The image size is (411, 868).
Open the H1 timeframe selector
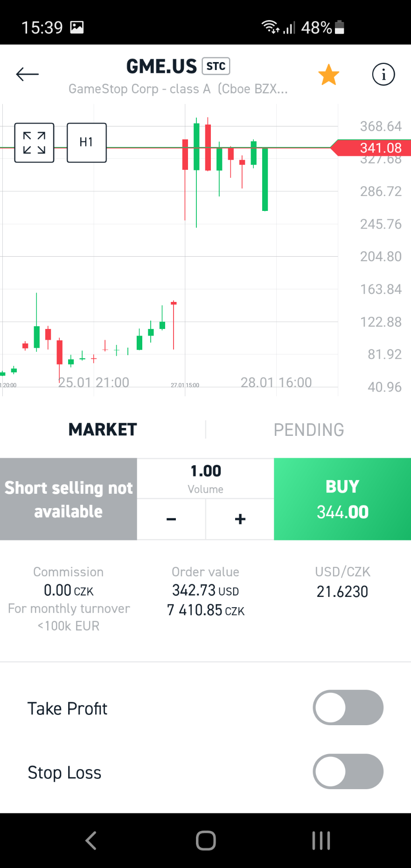pos(87,143)
